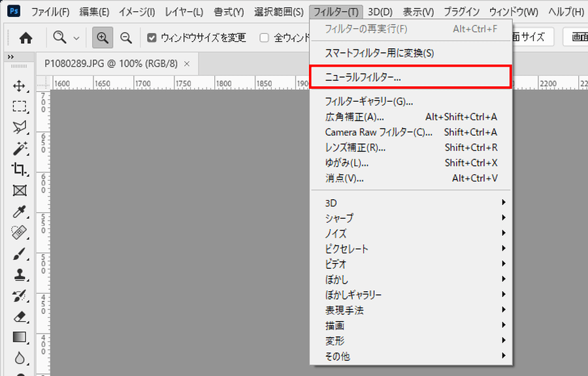Viewport: 588px width, 376px height.
Task: Choose ニューラルフィルター... menu item
Action: (411, 77)
